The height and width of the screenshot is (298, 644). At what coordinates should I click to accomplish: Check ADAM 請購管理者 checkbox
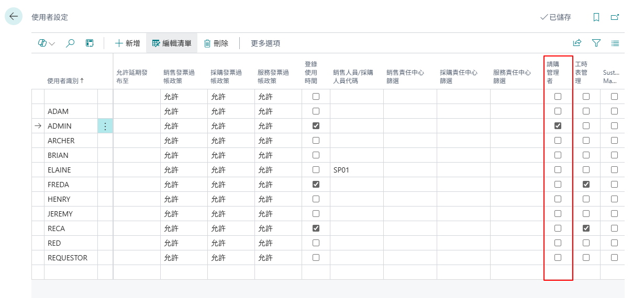[x=558, y=111]
